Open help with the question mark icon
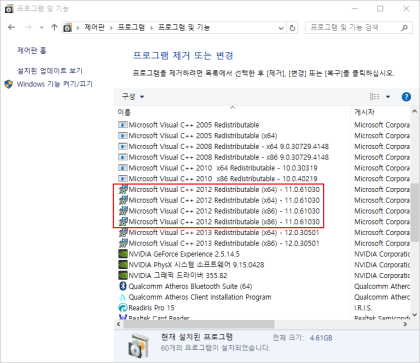The width and height of the screenshot is (420, 363). tap(406, 97)
